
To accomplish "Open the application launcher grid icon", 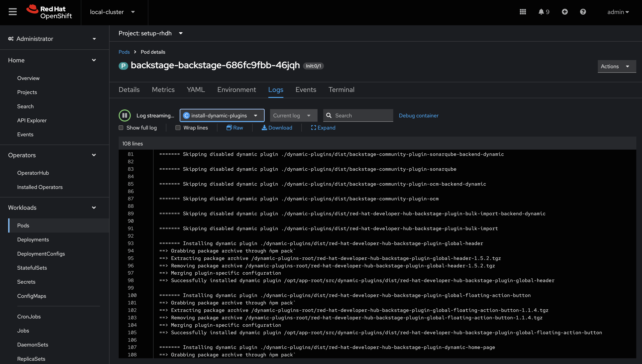I will tap(523, 12).
